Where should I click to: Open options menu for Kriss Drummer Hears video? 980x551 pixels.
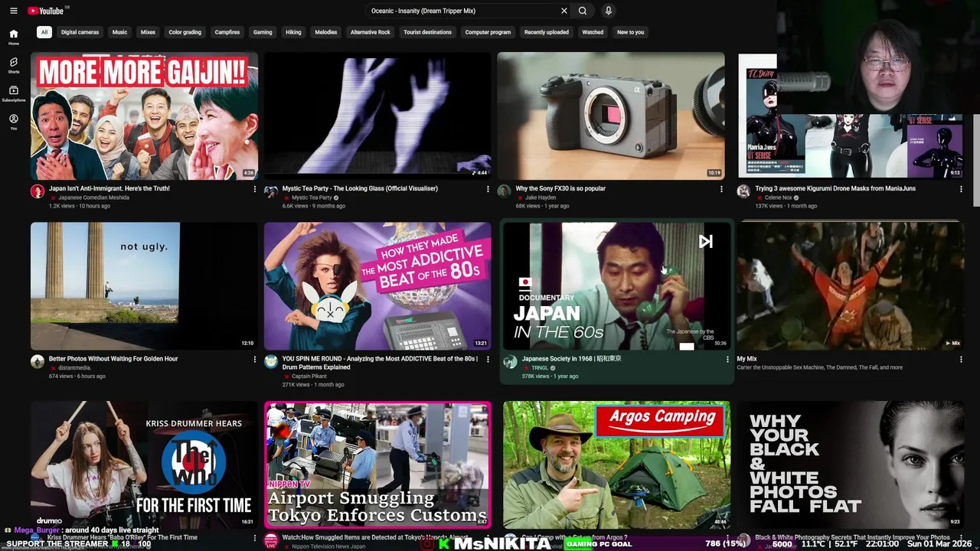tap(255, 538)
